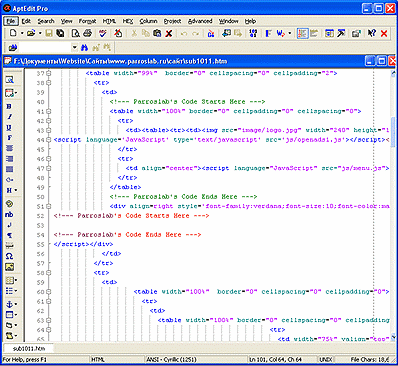398x366 pixels.
Task: Click the Paste clipboard icon
Action: (x=157, y=33)
